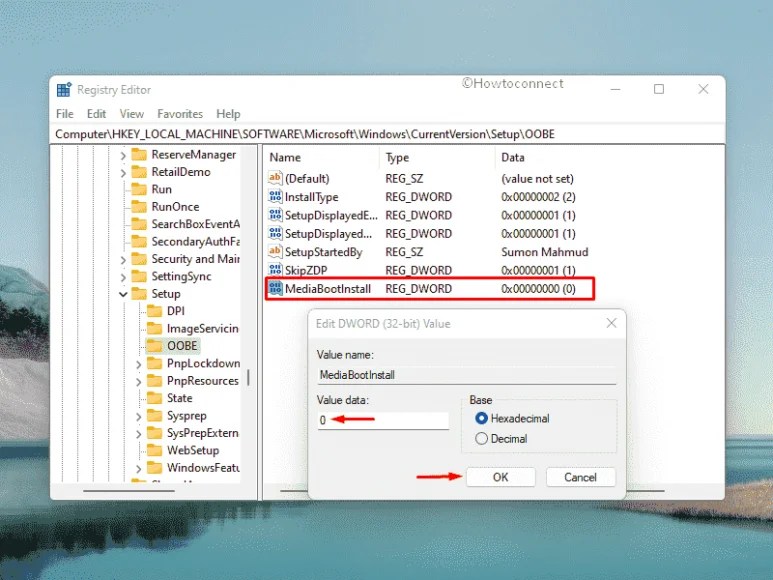Image resolution: width=773 pixels, height=580 pixels.
Task: Expand the WindowsFeatu key
Action: pos(139,468)
